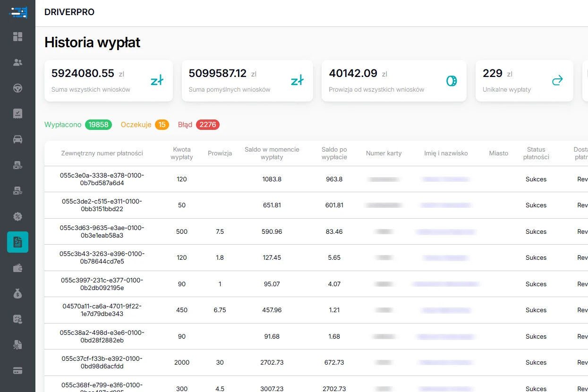Click payment ID 055c3997-231c-e377-0100-0b2db092195e

coord(102,284)
